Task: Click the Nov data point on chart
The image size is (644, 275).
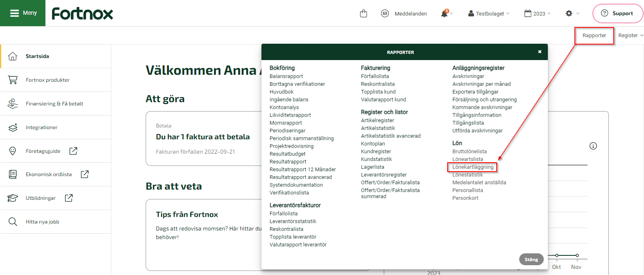Action: point(577,255)
